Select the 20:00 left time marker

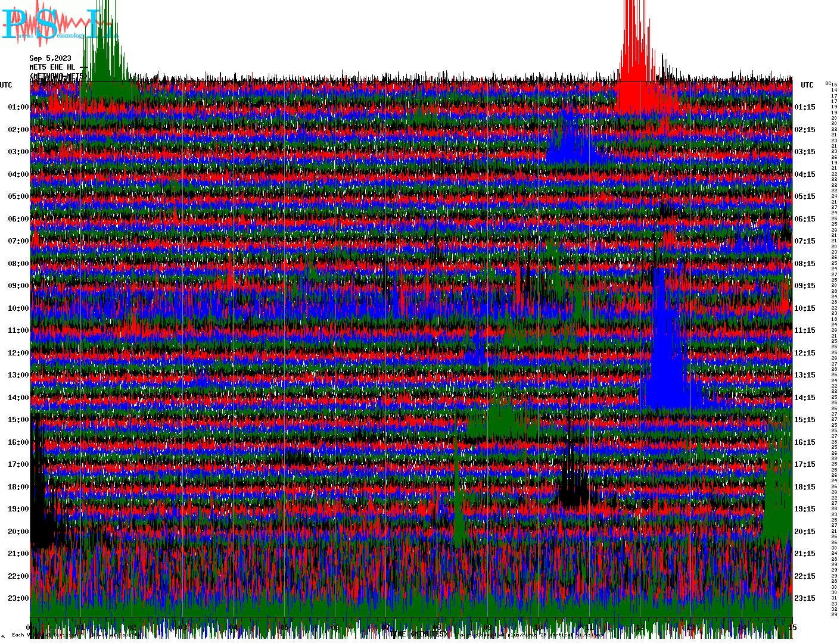click(x=18, y=532)
